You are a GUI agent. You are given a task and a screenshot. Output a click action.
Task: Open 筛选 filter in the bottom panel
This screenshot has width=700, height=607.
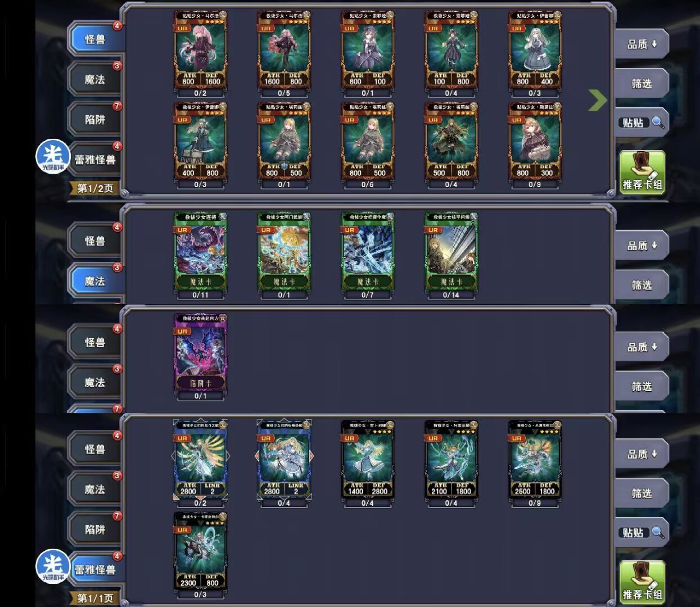642,493
